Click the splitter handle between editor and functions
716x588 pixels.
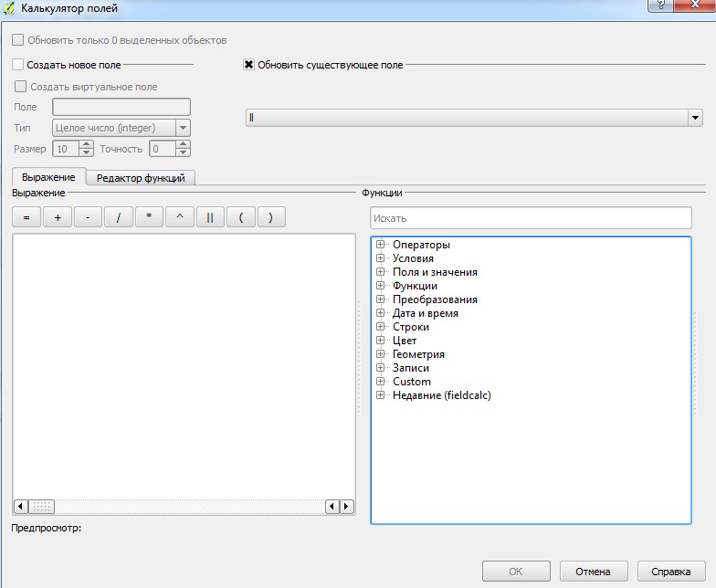(359, 357)
